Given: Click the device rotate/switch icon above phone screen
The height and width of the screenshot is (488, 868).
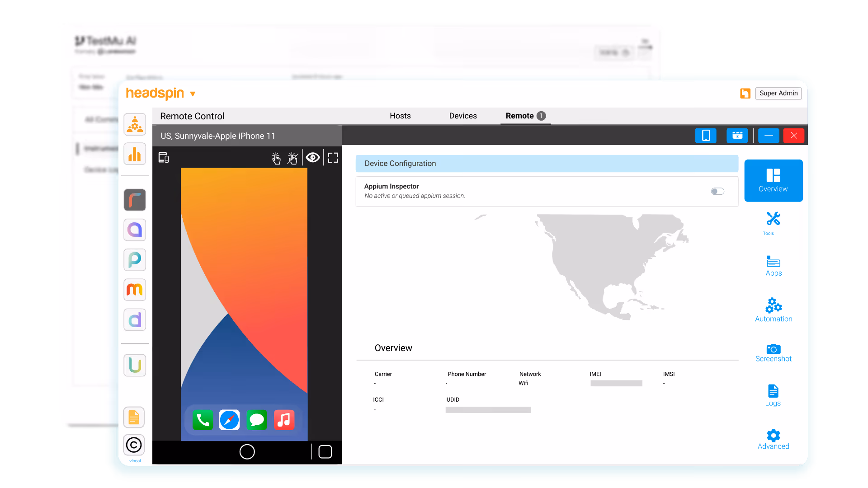Looking at the screenshot, I should click(164, 158).
